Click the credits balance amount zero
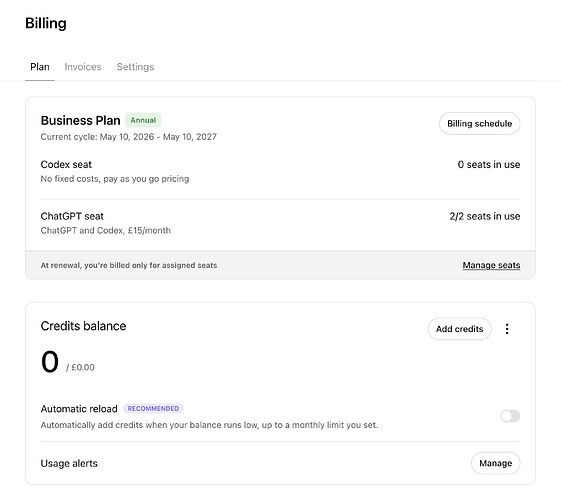 point(50,362)
